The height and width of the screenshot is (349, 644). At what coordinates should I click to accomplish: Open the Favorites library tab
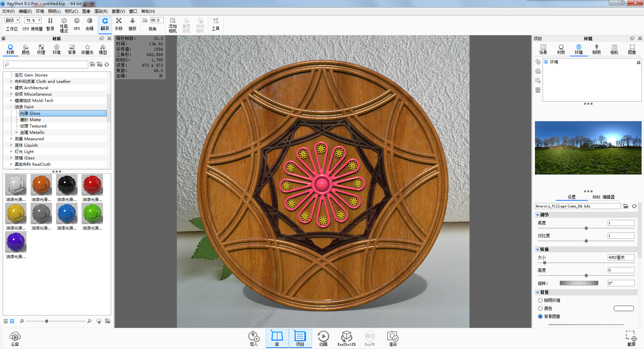pyautogui.click(x=88, y=49)
